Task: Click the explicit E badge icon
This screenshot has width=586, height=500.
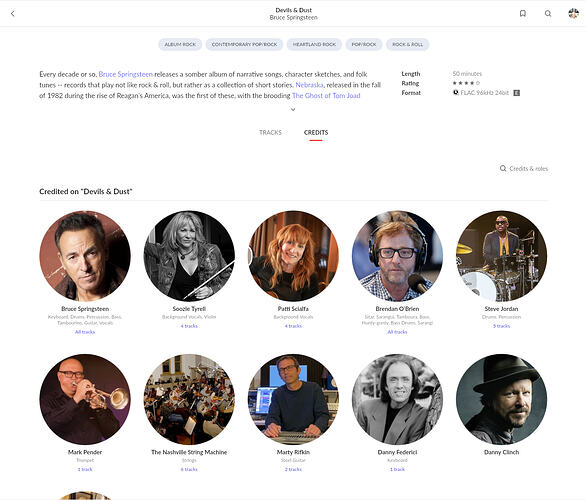Action: 516,93
